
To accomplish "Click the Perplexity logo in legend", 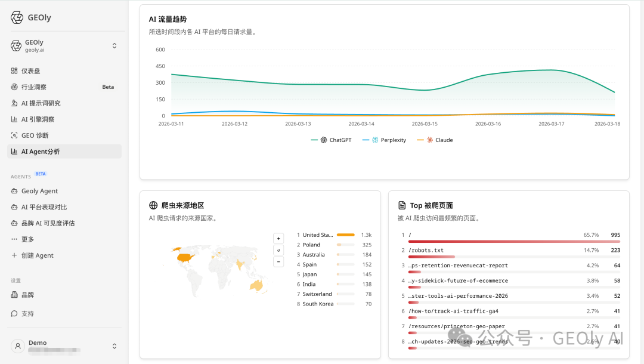I will coord(375,140).
